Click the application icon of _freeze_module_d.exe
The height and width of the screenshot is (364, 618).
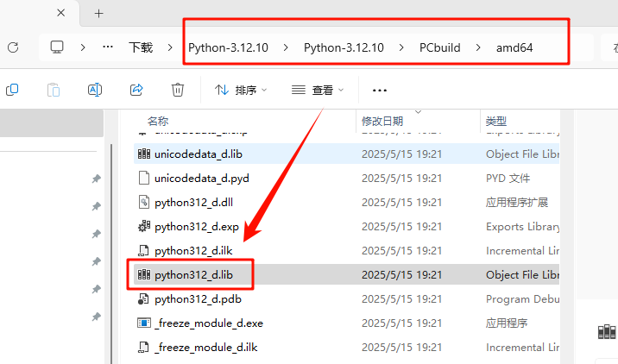144,323
